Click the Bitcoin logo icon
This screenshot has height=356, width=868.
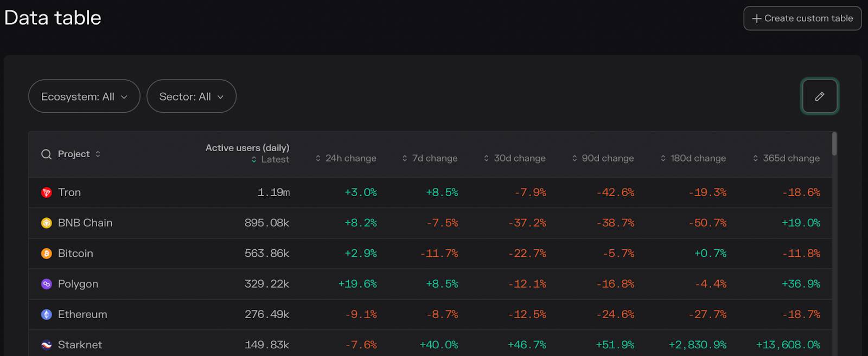[x=47, y=254]
